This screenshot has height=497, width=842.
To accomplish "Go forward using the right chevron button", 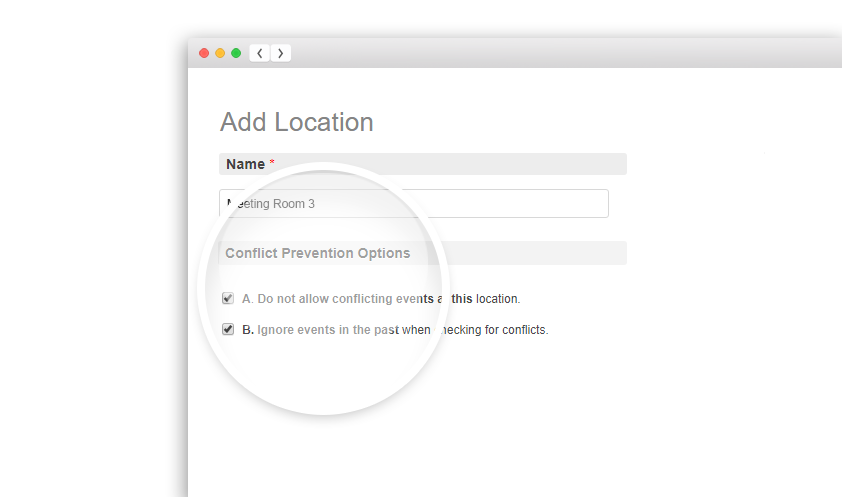I will (281, 53).
